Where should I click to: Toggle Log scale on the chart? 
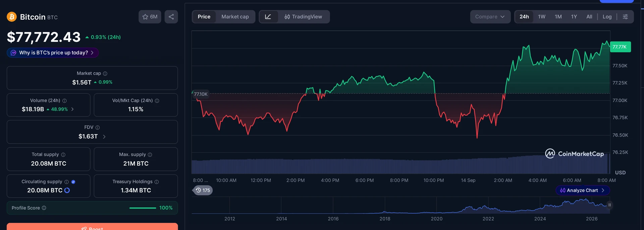[607, 17]
